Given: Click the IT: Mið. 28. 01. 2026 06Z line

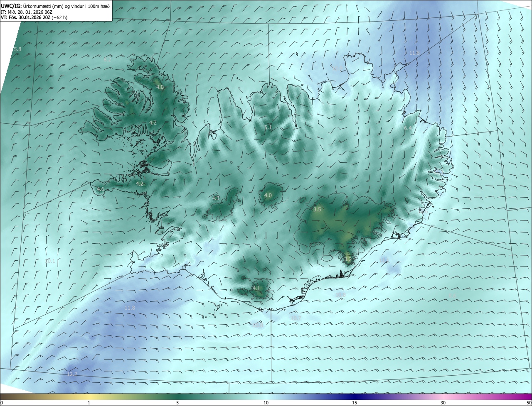Looking at the screenshot, I should 27,12.
